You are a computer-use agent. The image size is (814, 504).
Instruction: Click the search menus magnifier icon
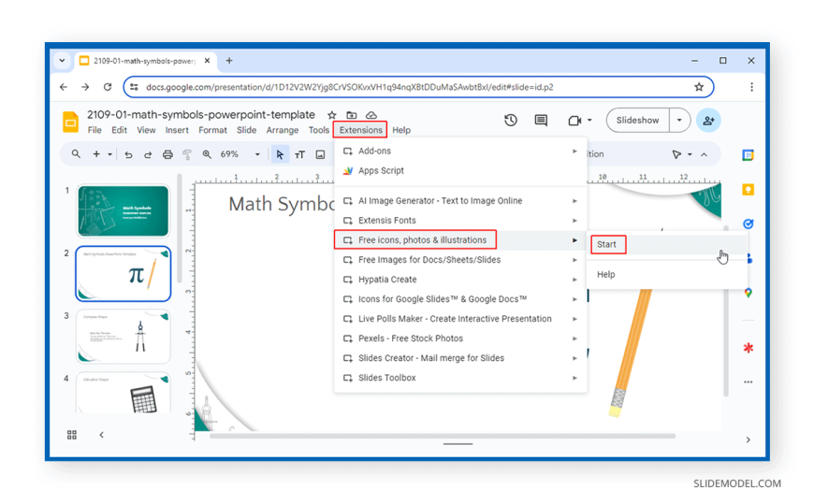tap(76, 154)
